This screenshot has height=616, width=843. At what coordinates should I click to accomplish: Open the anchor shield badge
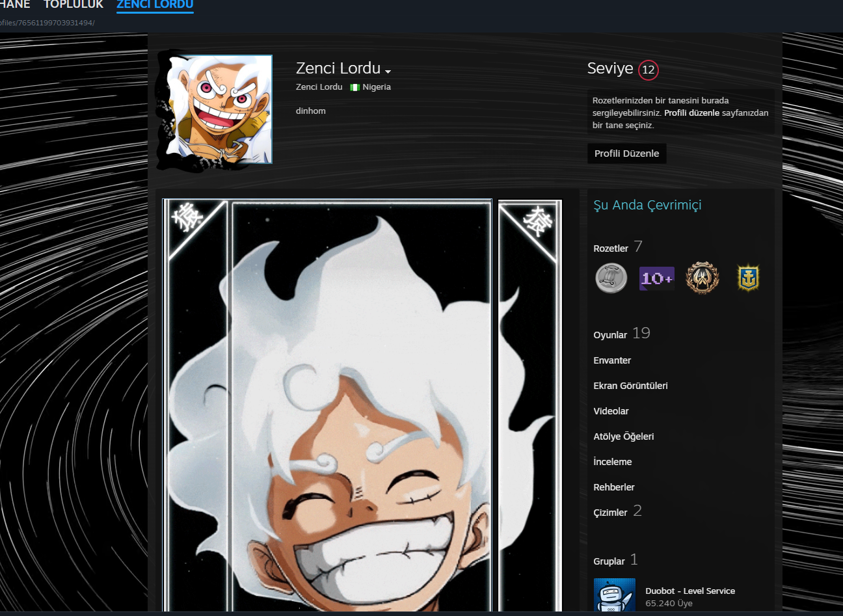[748, 278]
